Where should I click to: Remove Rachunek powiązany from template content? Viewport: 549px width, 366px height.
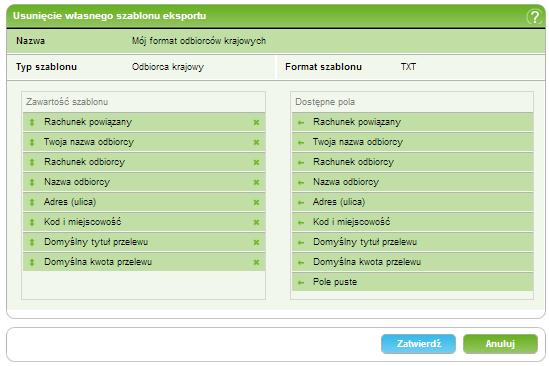[256, 122]
